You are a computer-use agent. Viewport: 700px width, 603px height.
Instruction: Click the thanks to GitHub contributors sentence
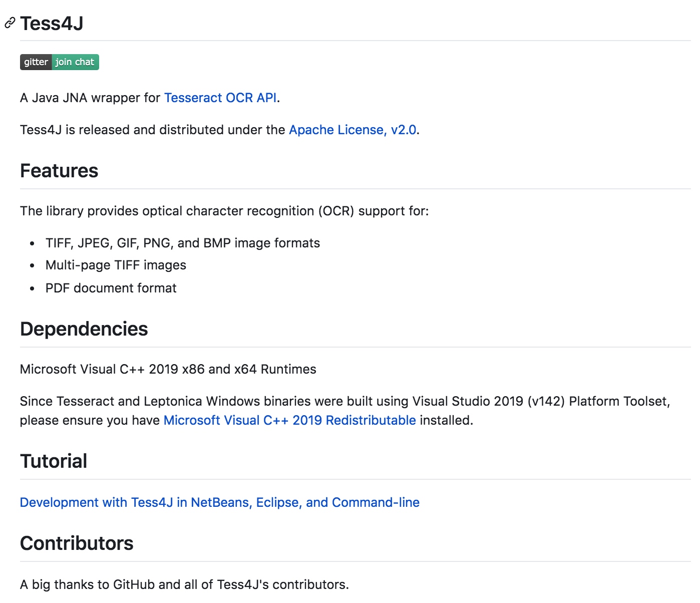[x=184, y=584]
